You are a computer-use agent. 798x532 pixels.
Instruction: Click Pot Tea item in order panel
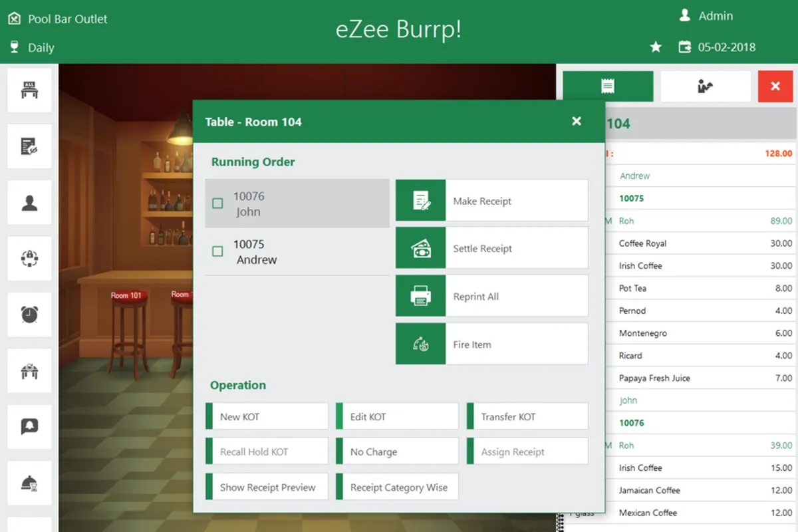632,288
